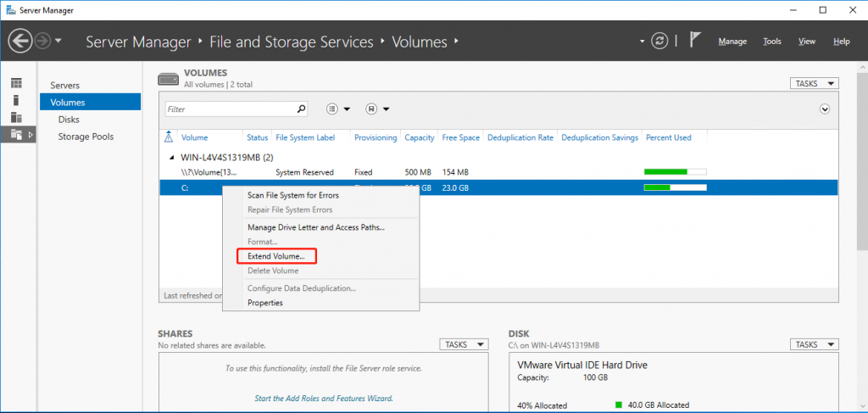Viewport: 868px width, 413px height.
Task: Sort by File System Label column
Action: pyautogui.click(x=305, y=138)
